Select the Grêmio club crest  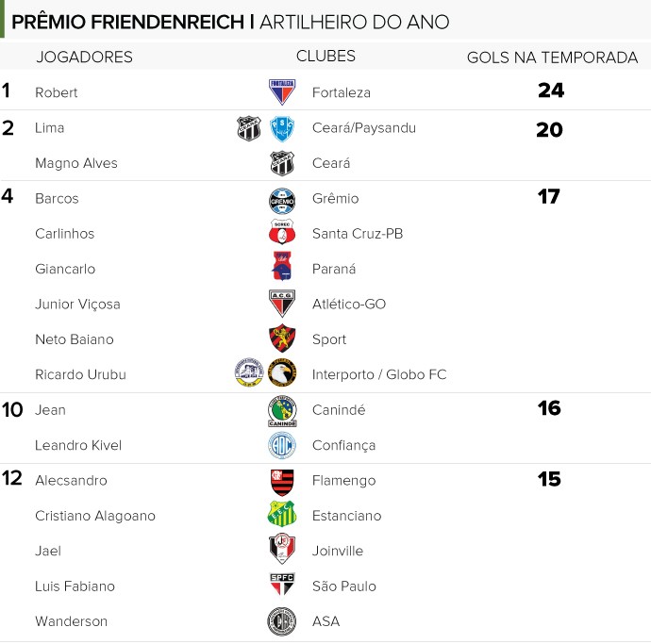282,201
